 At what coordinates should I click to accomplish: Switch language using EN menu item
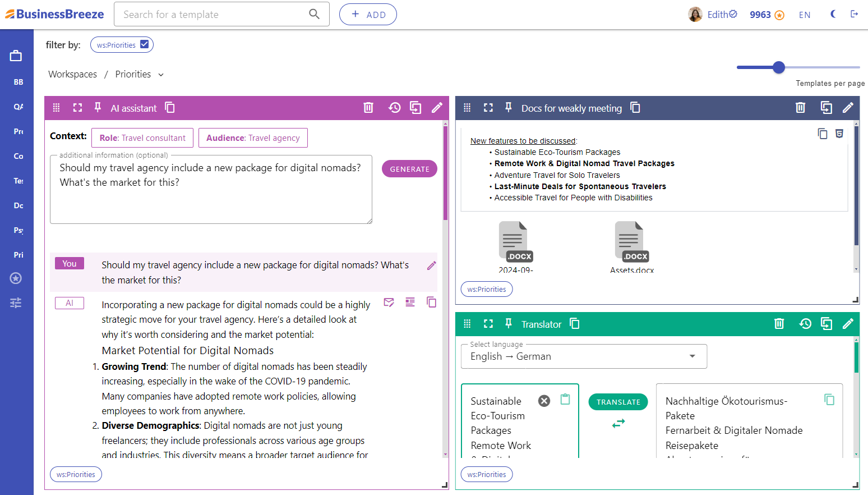(x=805, y=15)
